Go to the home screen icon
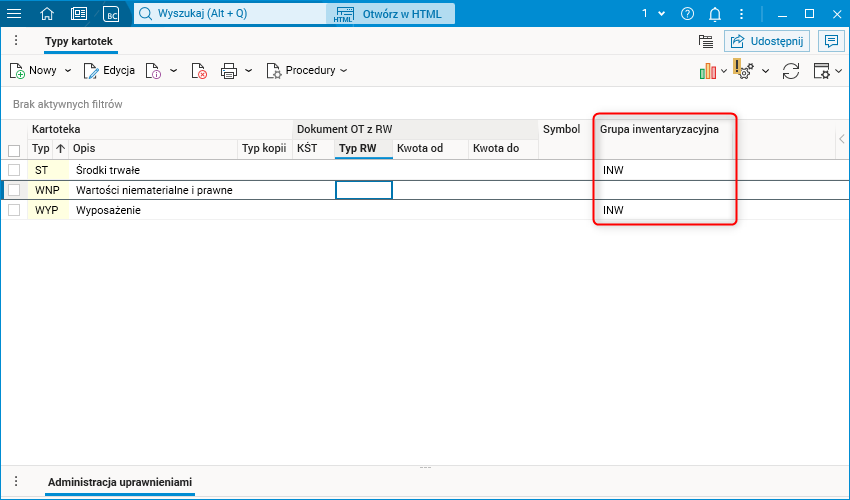This screenshot has width=850, height=500. [x=47, y=14]
